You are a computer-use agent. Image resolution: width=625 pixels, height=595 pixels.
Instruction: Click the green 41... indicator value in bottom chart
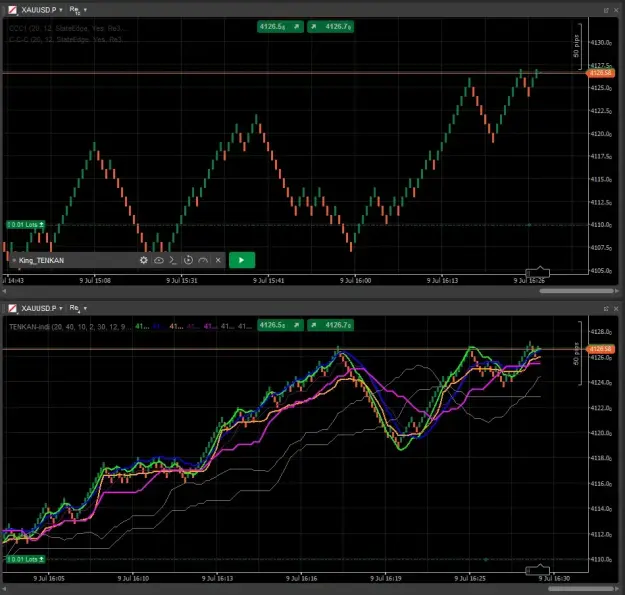click(x=142, y=326)
